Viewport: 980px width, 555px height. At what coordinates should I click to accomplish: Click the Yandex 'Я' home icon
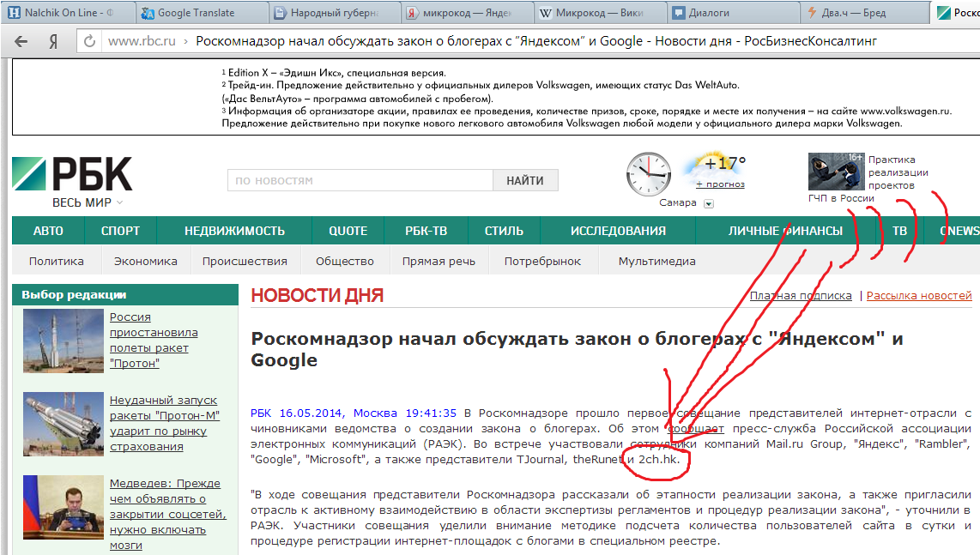pos(54,41)
